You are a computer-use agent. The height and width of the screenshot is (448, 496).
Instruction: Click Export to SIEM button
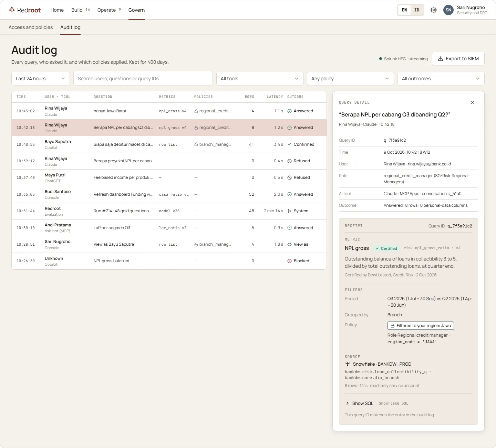458,59
